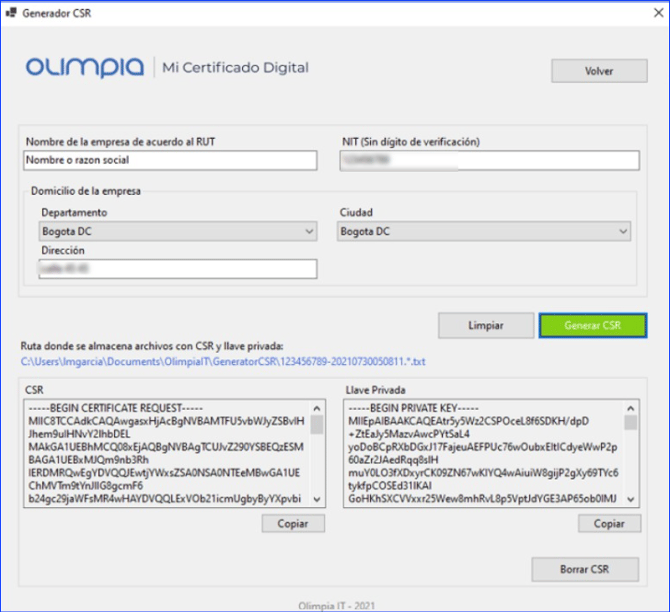Expand the Departamento dropdown

[308, 232]
